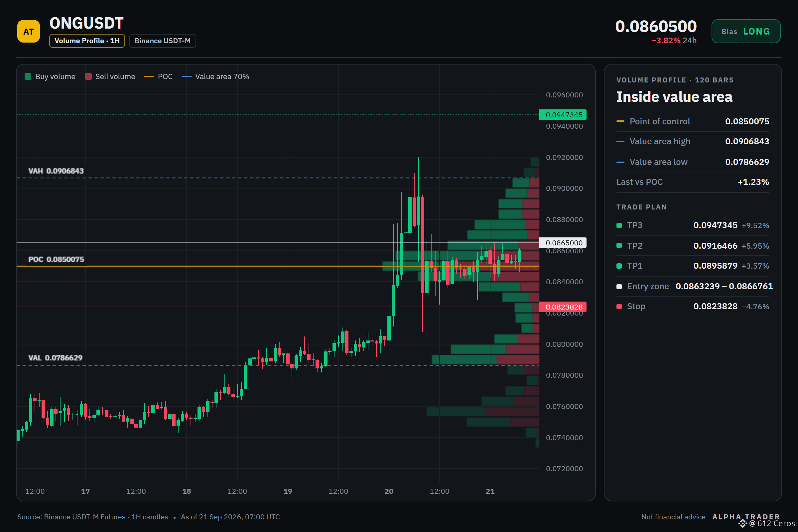Click the Bias LONG badge
This screenshot has height=532, width=798.
[746, 31]
